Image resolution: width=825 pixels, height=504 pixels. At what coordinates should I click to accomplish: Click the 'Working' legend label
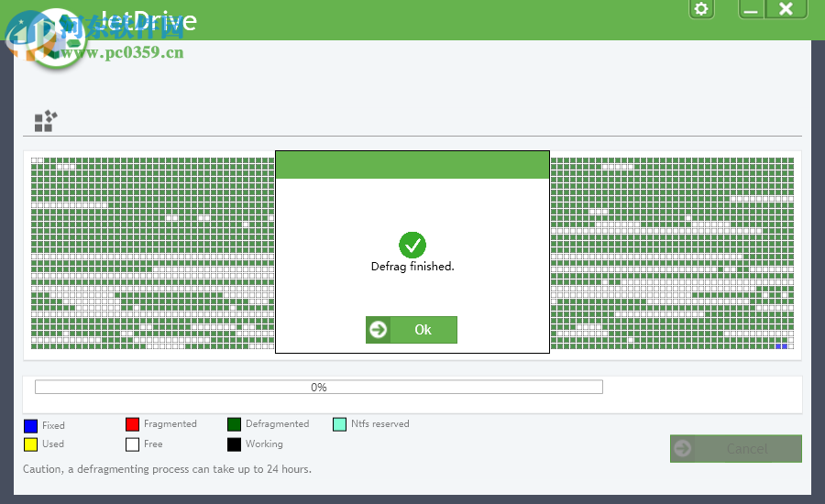pyautogui.click(x=264, y=444)
